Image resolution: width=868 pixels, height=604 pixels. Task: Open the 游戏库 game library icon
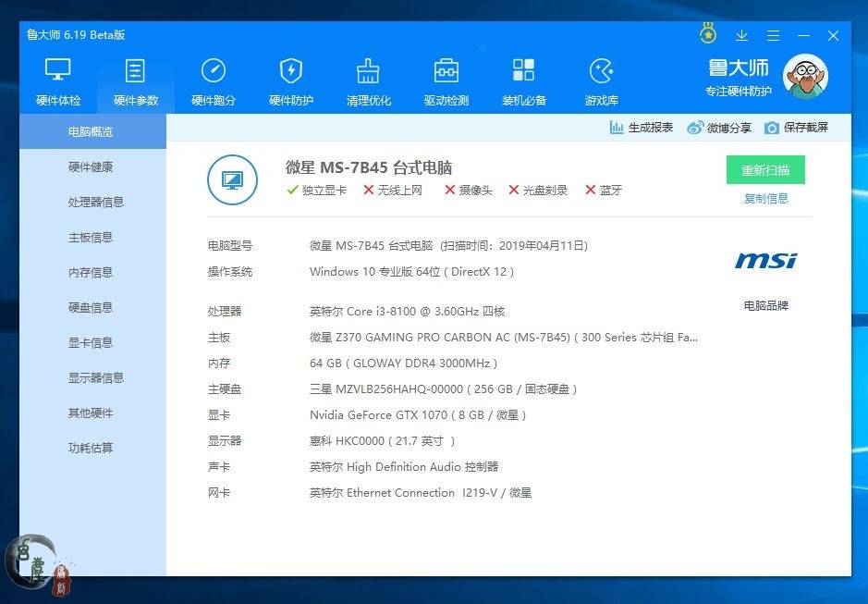[602, 71]
